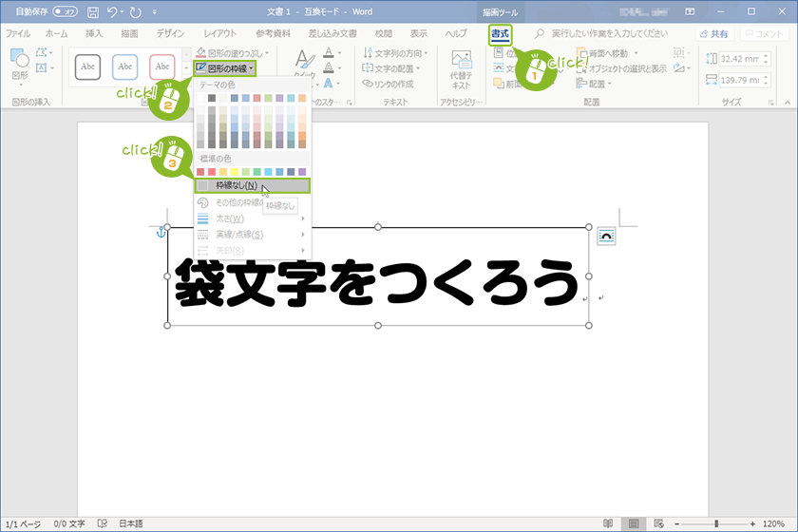Click the zoom in plus button
Screen dimensions: 798x532
[752, 523]
